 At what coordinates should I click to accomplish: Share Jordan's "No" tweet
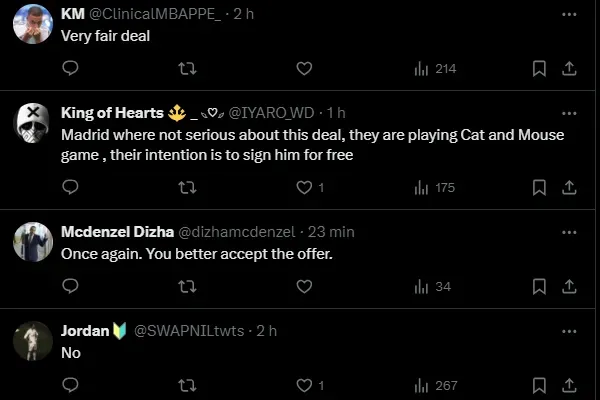[569, 384]
